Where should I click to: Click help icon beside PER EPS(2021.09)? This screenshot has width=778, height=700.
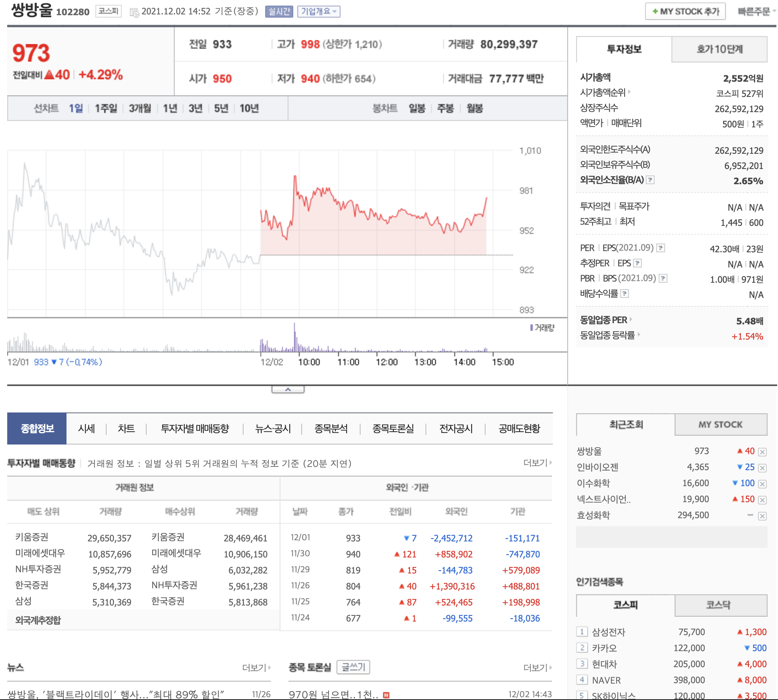(x=661, y=248)
